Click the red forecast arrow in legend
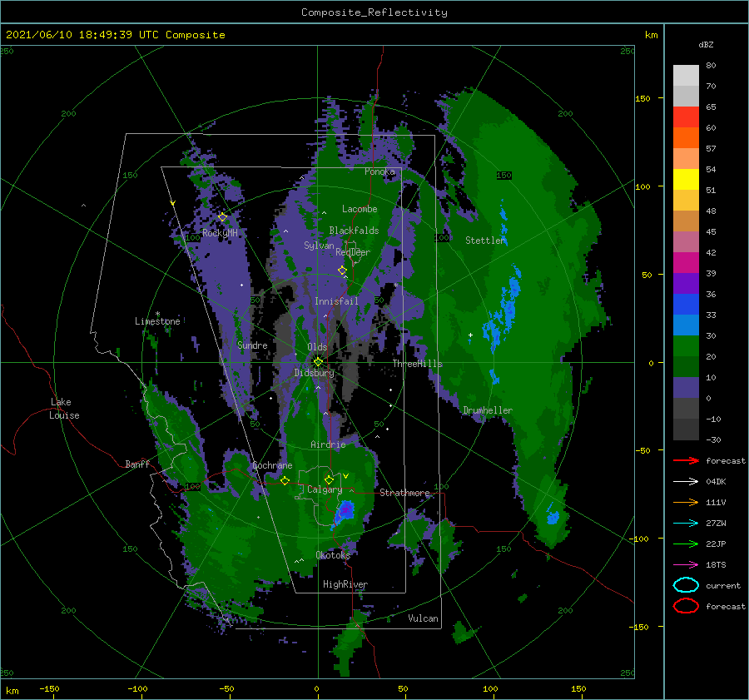 [x=686, y=460]
